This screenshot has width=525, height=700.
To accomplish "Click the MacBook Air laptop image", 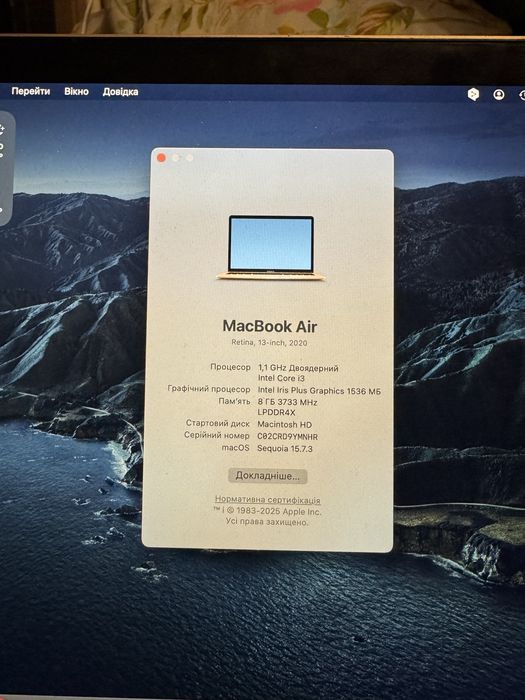I will 271,248.
